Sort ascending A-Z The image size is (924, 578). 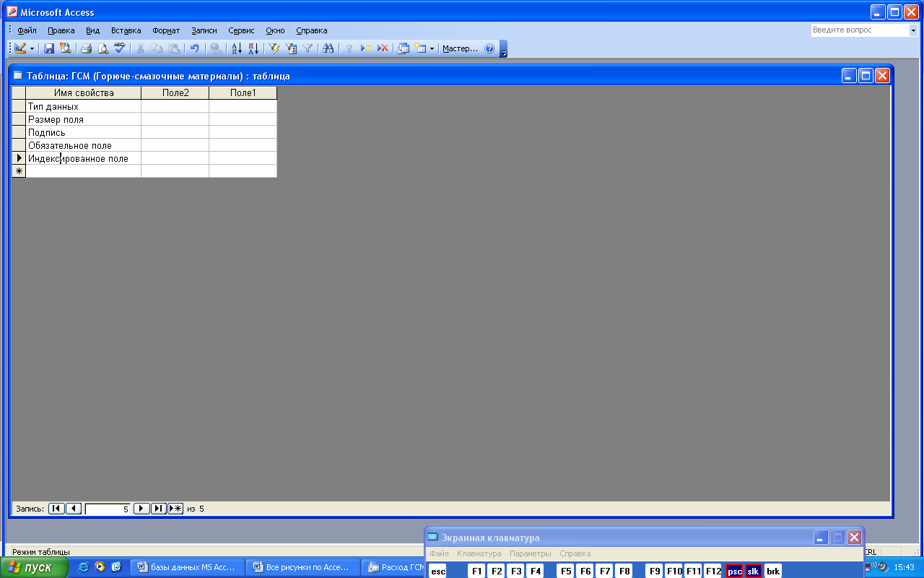236,48
